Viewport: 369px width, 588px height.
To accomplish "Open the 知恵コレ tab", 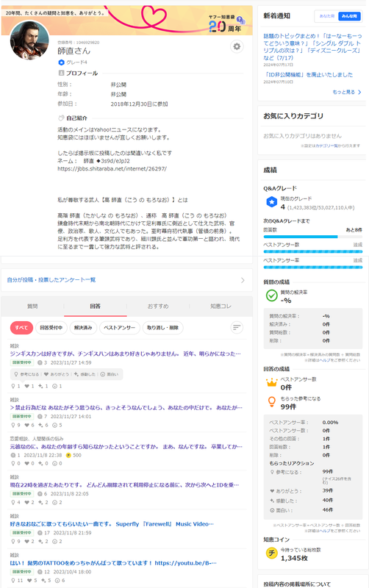I will tap(221, 306).
